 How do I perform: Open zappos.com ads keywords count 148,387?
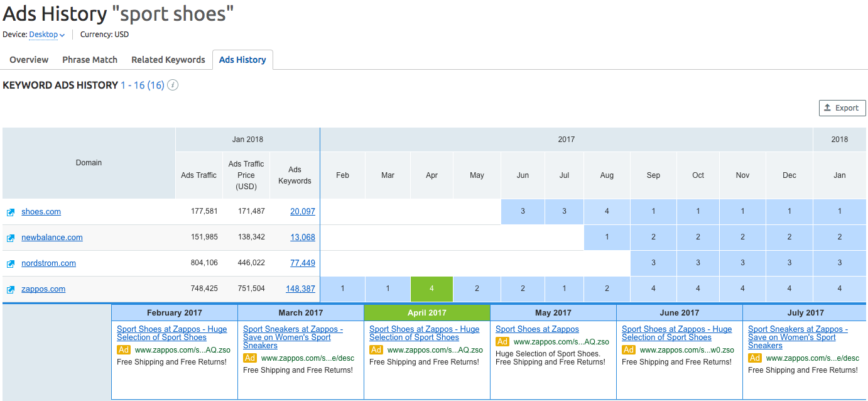click(x=300, y=289)
